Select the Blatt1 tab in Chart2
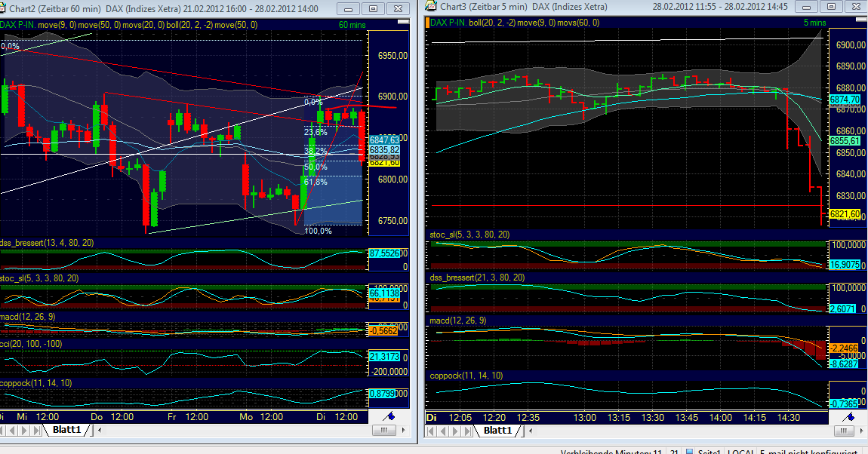This screenshot has width=868, height=454. click(67, 430)
